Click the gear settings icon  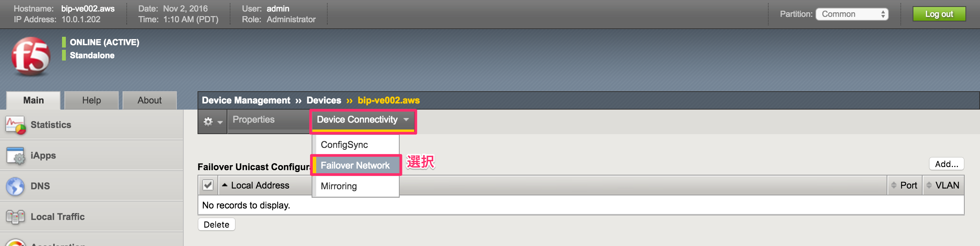(x=208, y=121)
